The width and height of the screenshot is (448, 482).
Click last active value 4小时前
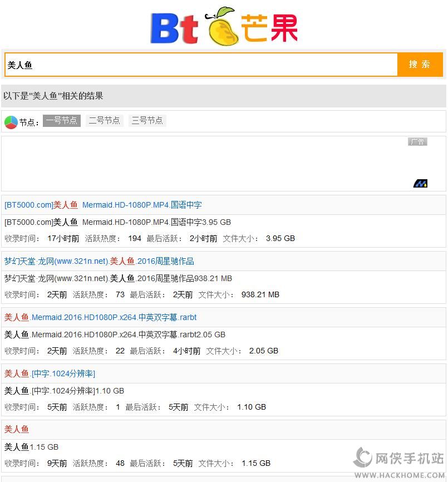[x=187, y=351]
